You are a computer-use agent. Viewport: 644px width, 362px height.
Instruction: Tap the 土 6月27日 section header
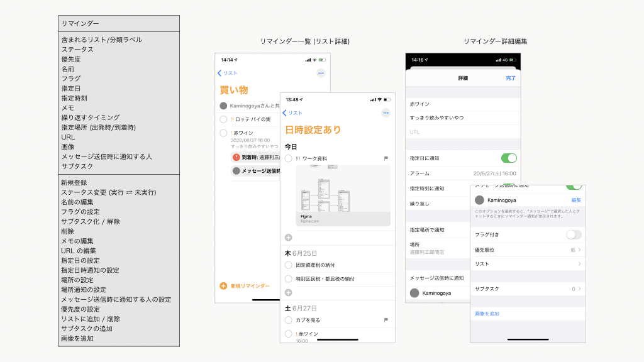tap(301, 308)
